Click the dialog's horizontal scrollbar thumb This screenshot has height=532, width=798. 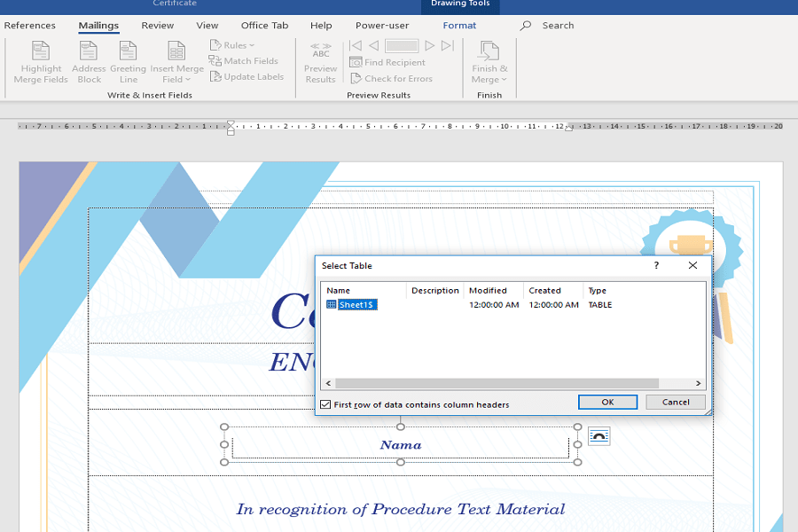click(497, 383)
